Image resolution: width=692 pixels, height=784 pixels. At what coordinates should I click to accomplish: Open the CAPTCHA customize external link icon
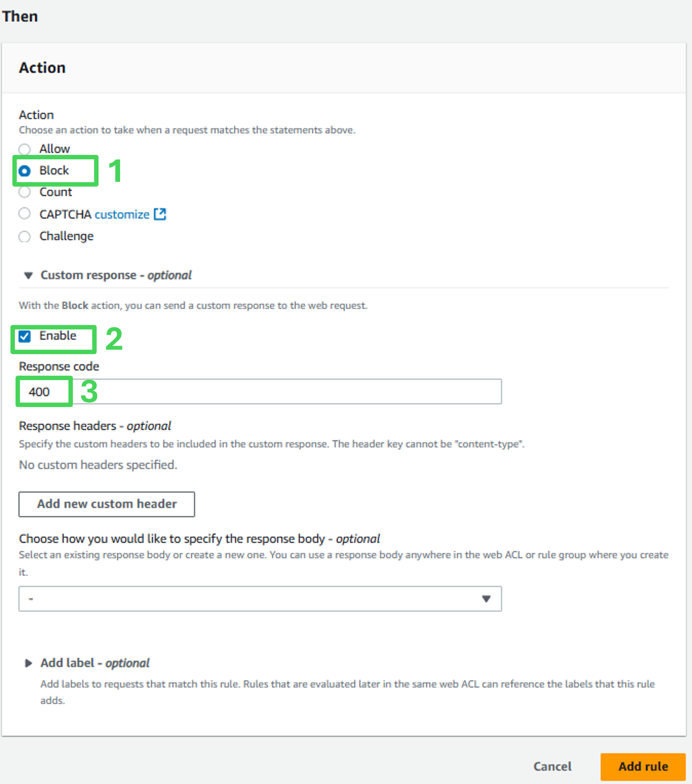click(160, 214)
